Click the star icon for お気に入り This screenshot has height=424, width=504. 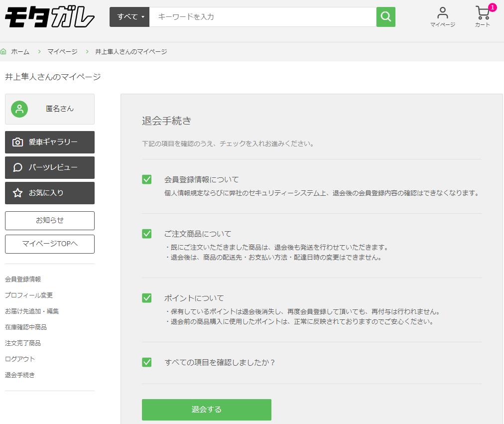[x=17, y=193]
